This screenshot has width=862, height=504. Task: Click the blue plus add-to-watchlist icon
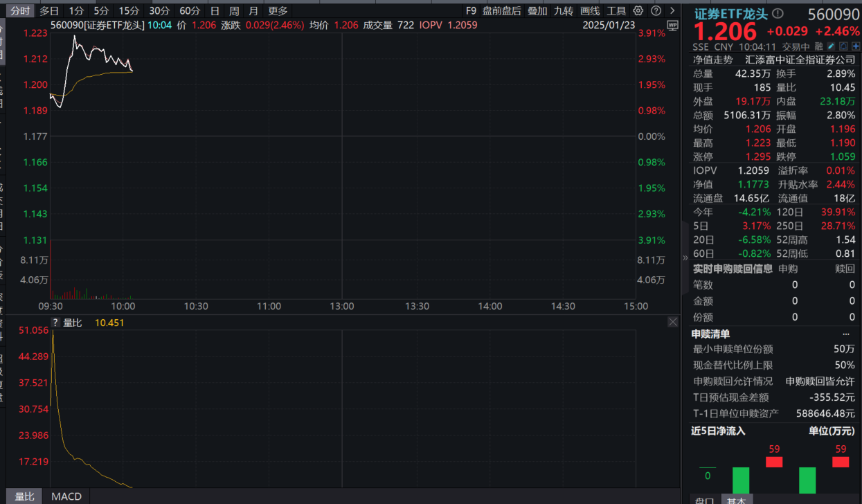click(855, 46)
